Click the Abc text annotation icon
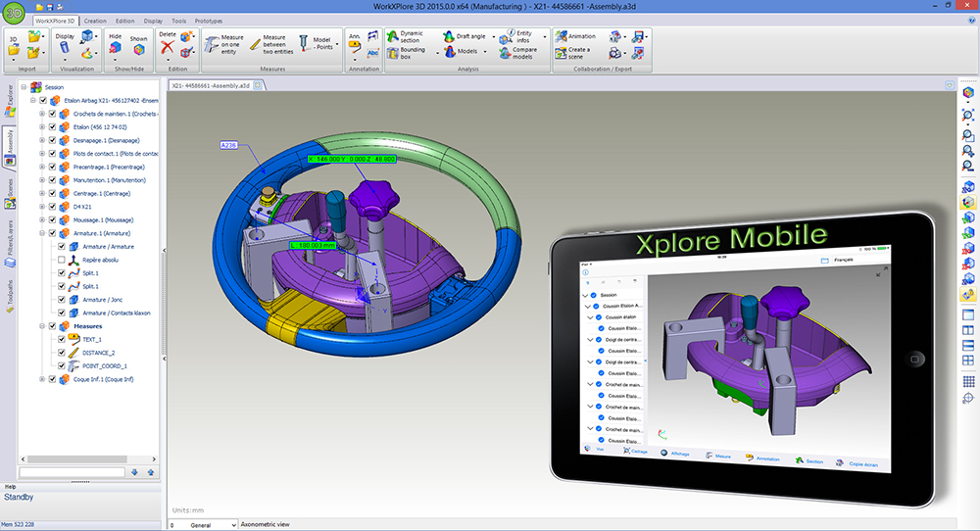This screenshot has height=531, width=980. point(373,53)
